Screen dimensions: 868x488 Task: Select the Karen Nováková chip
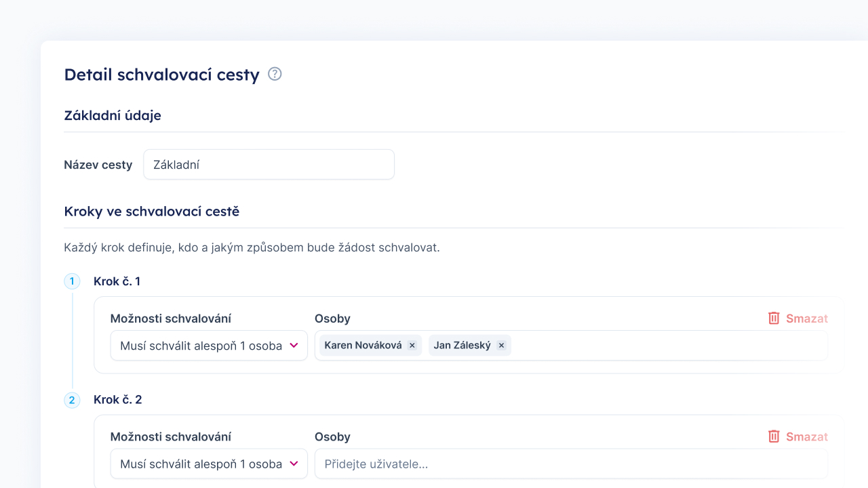point(363,345)
